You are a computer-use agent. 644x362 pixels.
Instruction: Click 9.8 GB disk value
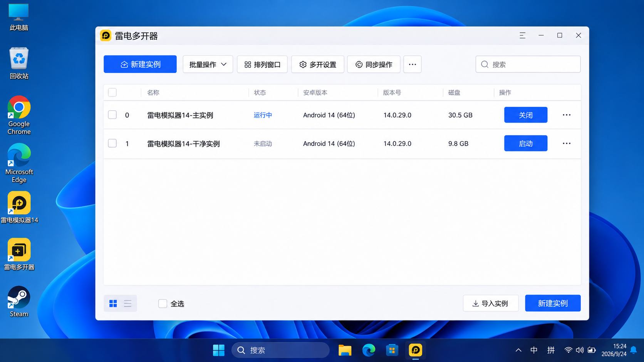[x=458, y=143]
